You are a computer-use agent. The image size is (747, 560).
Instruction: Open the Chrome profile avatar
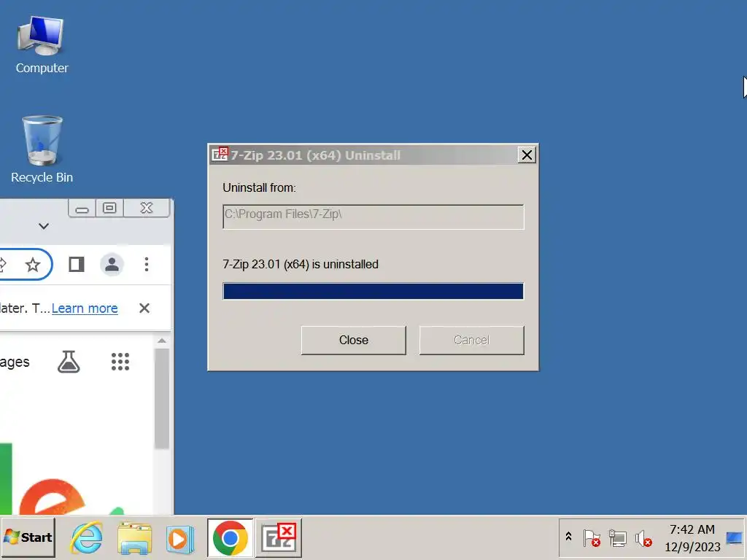tap(112, 264)
